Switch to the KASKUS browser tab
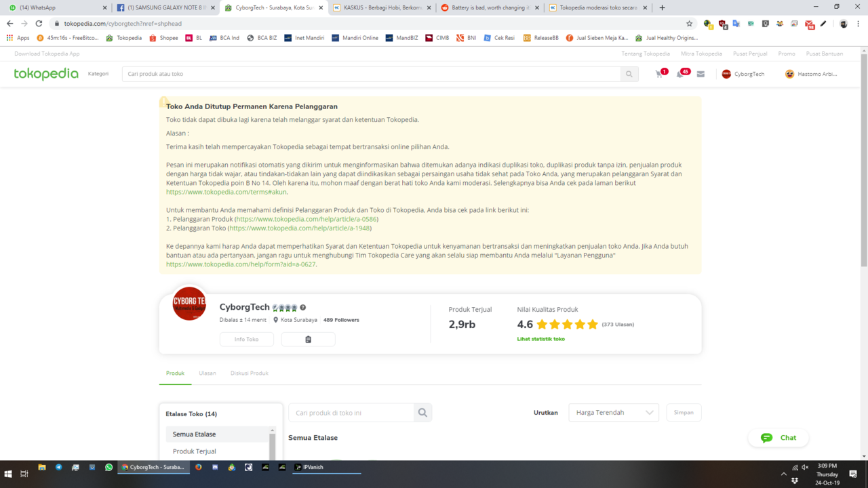 click(382, 7)
